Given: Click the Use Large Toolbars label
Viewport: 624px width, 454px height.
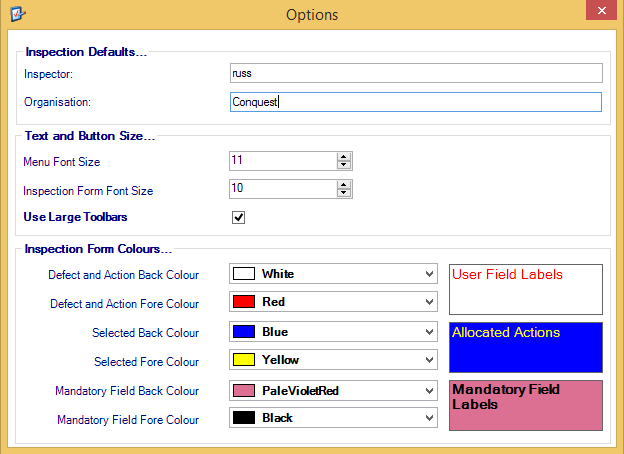Looking at the screenshot, I should (x=75, y=217).
